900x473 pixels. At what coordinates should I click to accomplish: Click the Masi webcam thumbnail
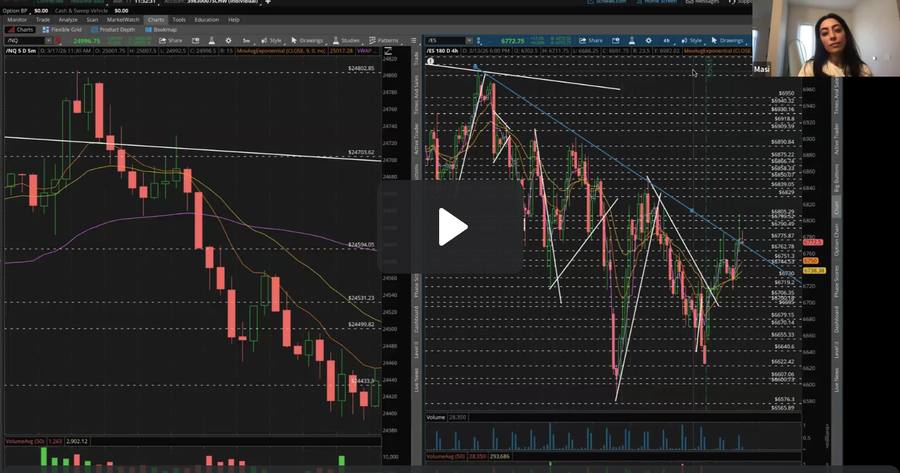[826, 38]
